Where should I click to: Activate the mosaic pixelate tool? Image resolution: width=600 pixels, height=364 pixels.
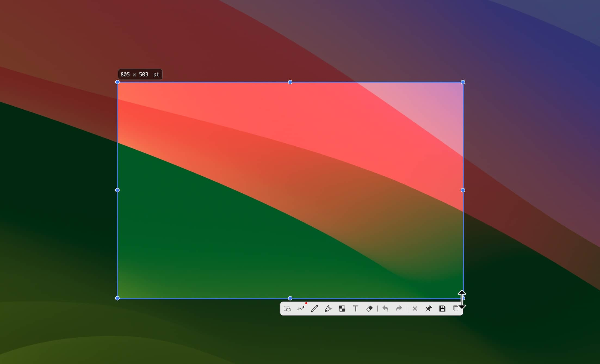pyautogui.click(x=342, y=309)
